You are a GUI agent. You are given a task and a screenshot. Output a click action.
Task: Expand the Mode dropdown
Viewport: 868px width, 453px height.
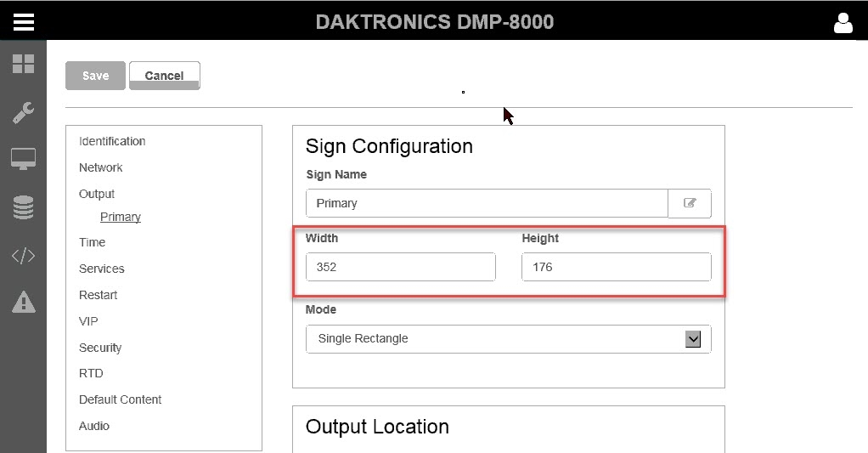point(693,339)
